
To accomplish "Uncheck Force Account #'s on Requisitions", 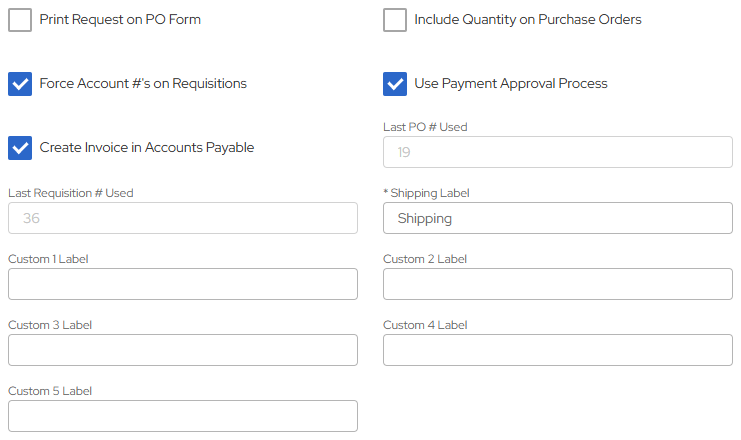I will pos(20,84).
